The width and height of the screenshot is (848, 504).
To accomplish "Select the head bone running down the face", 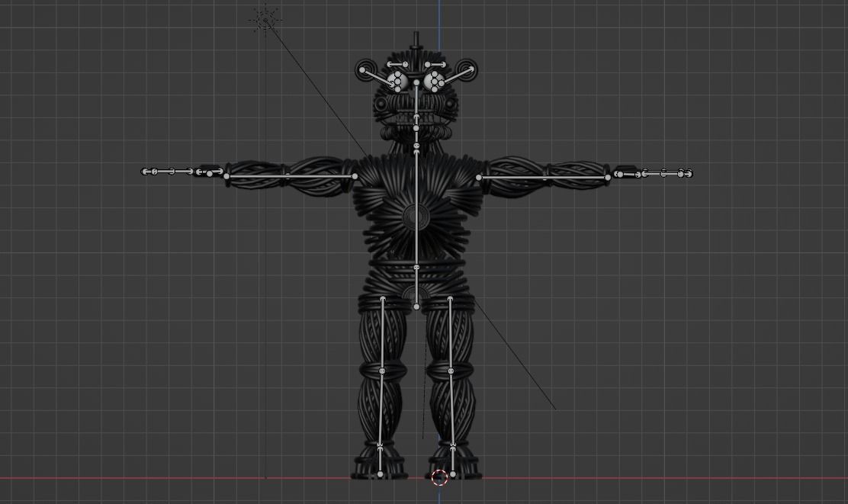I will coord(416,99).
